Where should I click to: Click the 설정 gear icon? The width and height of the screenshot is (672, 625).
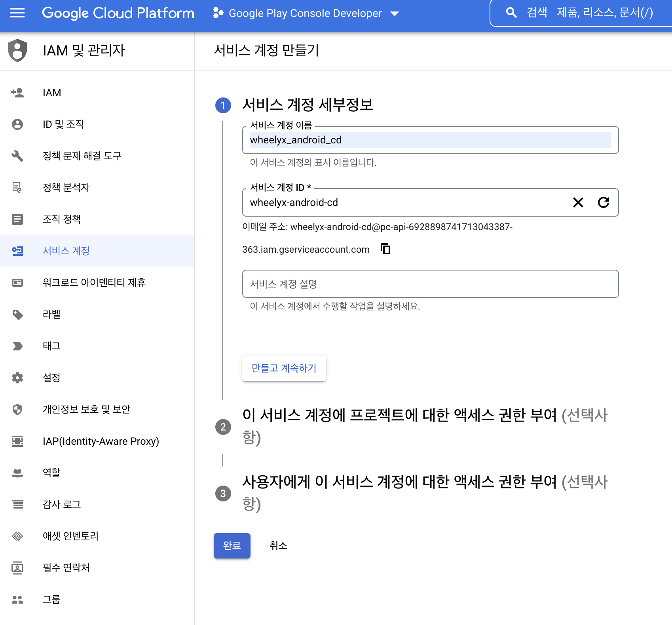coord(17,377)
